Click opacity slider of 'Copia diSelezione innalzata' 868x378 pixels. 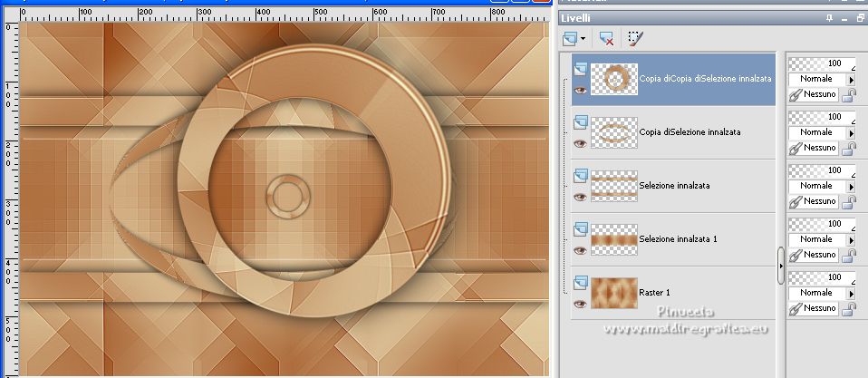[822, 117]
